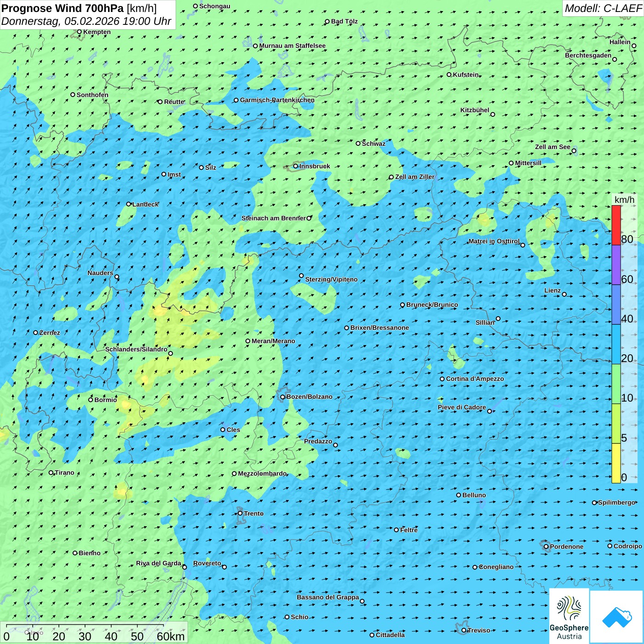644x644 pixels.
Task: Click the Bad Tölz city label
Action: point(344,21)
